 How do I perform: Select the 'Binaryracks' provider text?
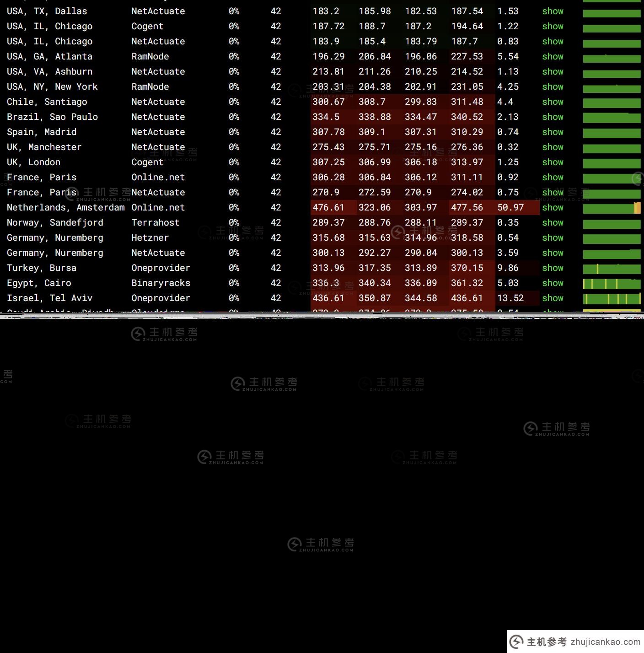[161, 283]
